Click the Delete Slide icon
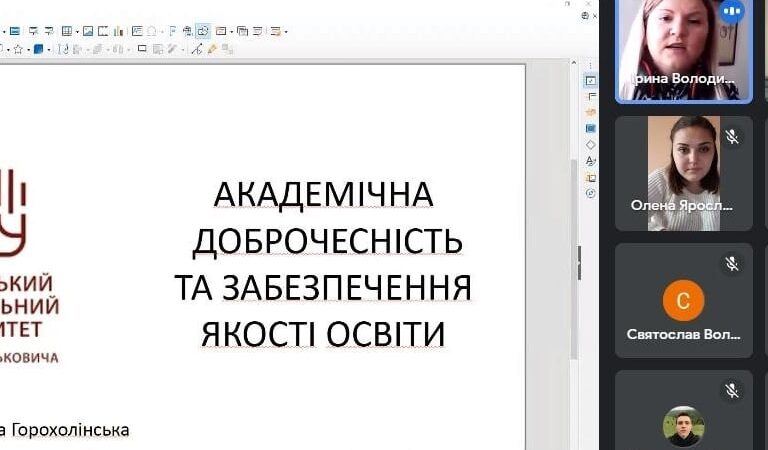The height and width of the screenshot is (450, 768). point(258,31)
